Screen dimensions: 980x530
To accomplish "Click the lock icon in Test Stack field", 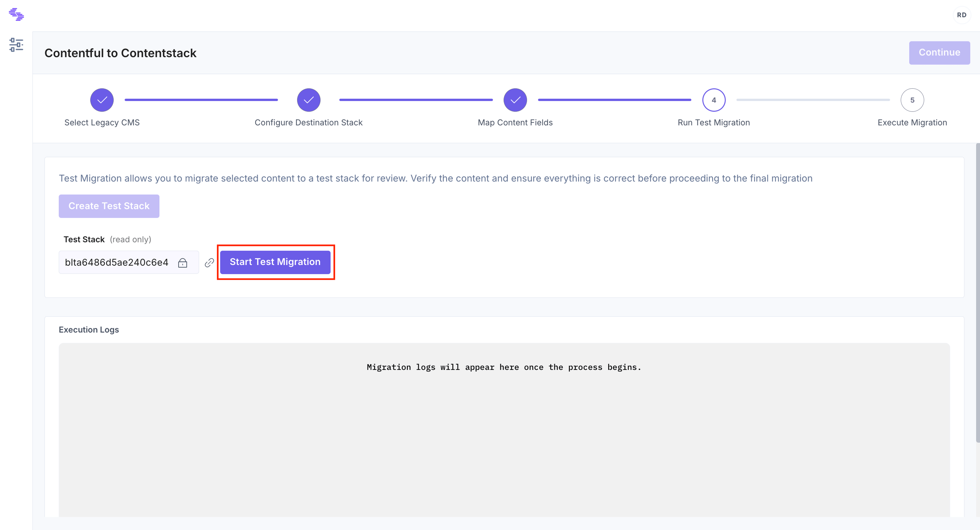I will tap(183, 262).
